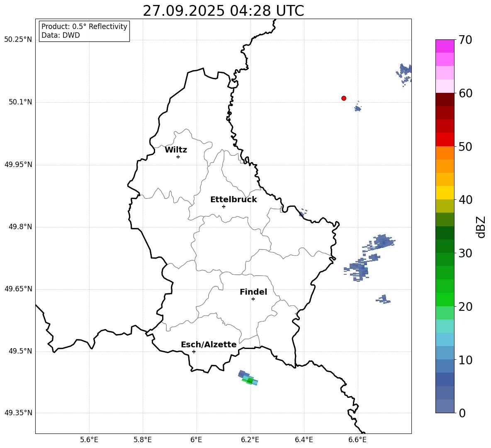The height and width of the screenshot is (448, 491).
Task: Click the latitude label '50.1°N'
Action: click(20, 102)
